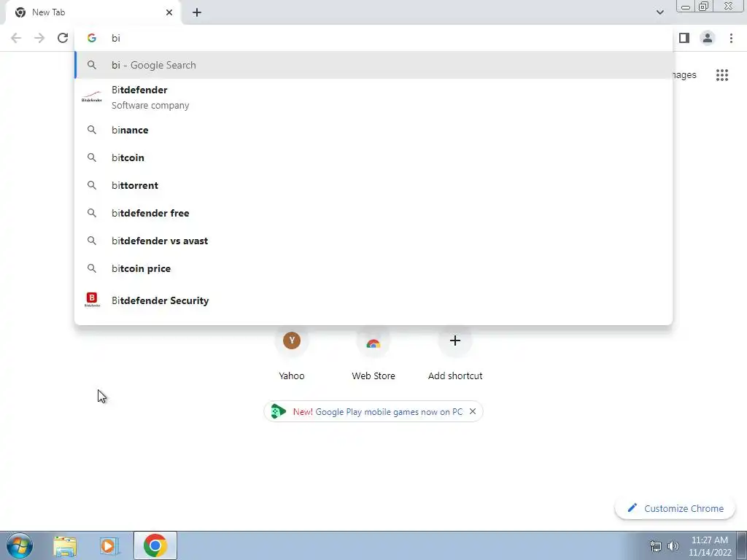Image resolution: width=747 pixels, height=560 pixels.
Task: Close the New Tab tab
Action: click(169, 12)
